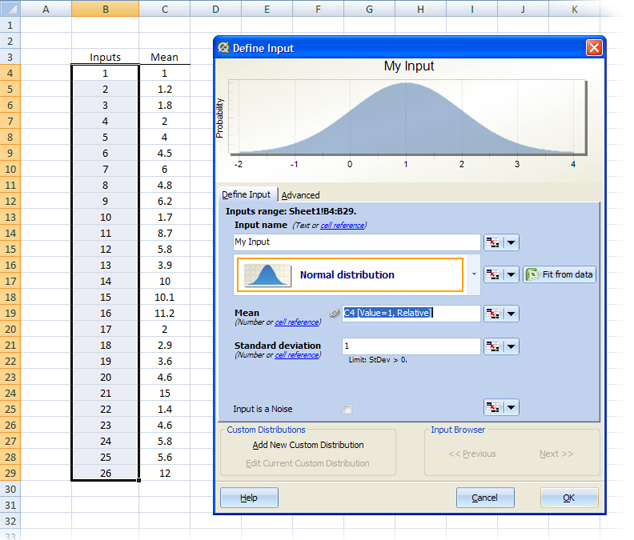This screenshot has height=540, width=634.
Task: Click the cell reference link under Mean
Action: 297,323
